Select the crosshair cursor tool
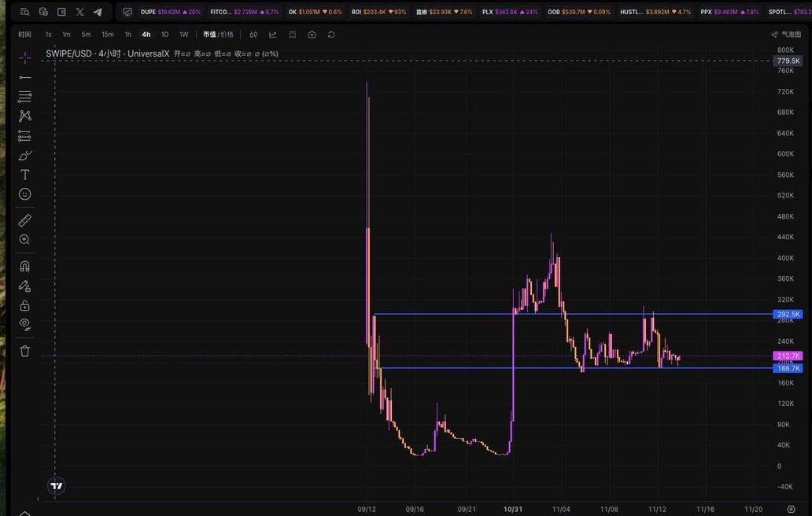The width and height of the screenshot is (812, 516). pos(25,57)
